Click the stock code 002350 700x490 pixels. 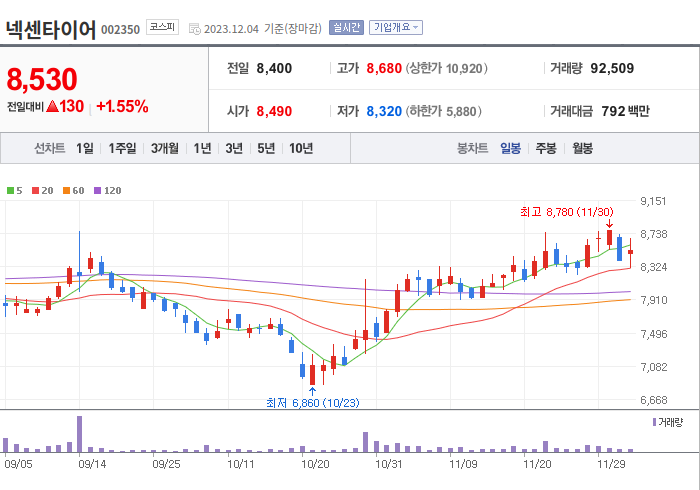tap(121, 30)
